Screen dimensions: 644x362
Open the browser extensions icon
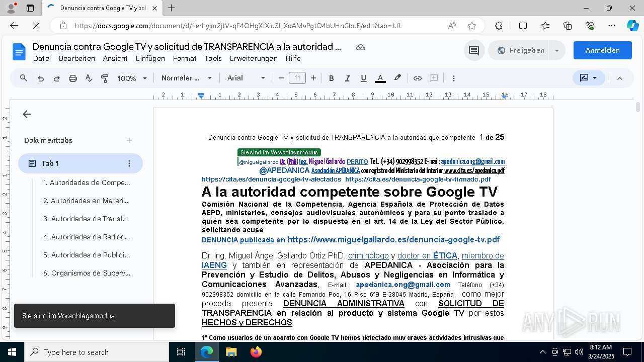click(499, 26)
